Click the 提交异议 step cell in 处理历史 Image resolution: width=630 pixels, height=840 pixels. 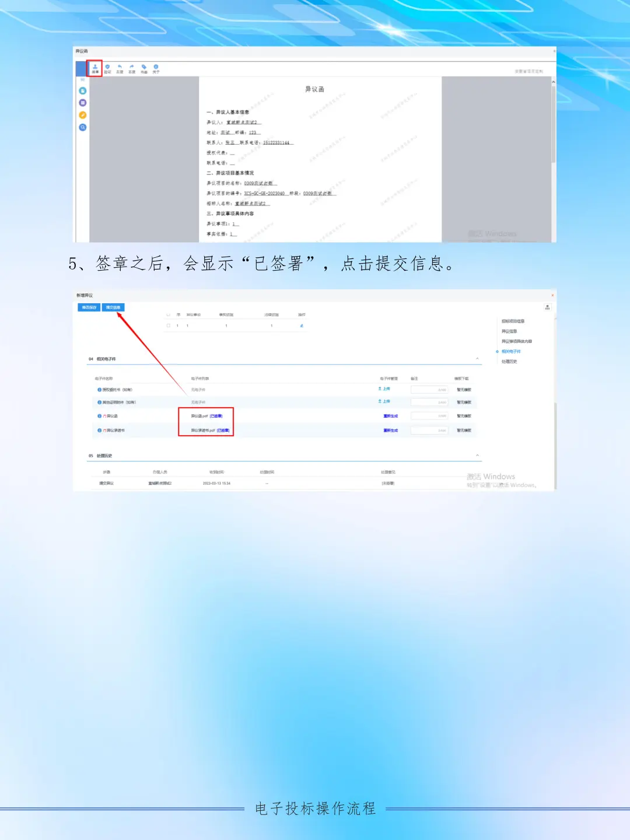pyautogui.click(x=106, y=484)
